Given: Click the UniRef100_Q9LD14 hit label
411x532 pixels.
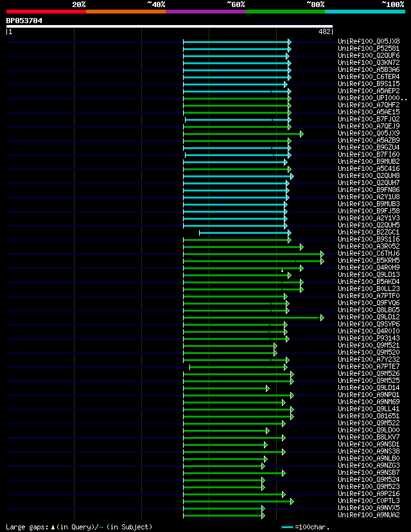Looking at the screenshot, I should click(369, 388).
